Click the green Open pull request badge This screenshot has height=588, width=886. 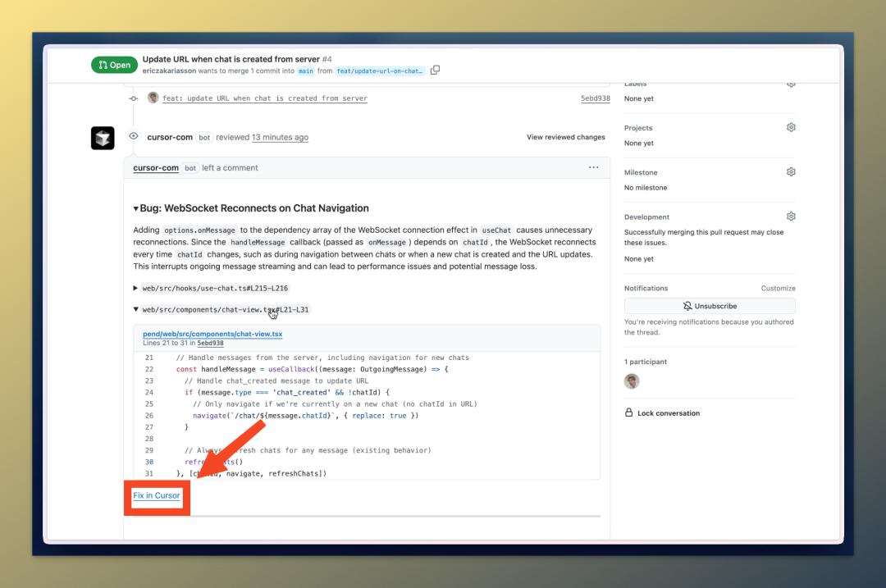click(114, 65)
